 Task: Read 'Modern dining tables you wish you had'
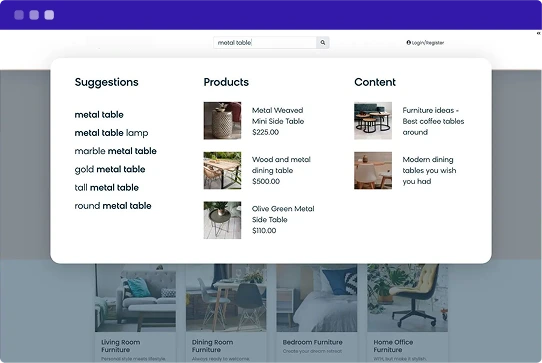[x=429, y=170]
